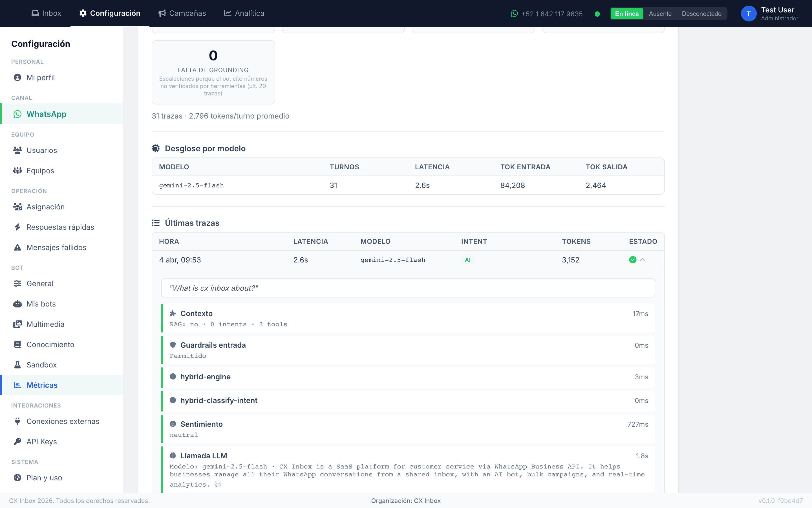Screen dimensions: 812x508
Task: Click the WhatsApp icon beside phone number
Action: click(x=514, y=14)
